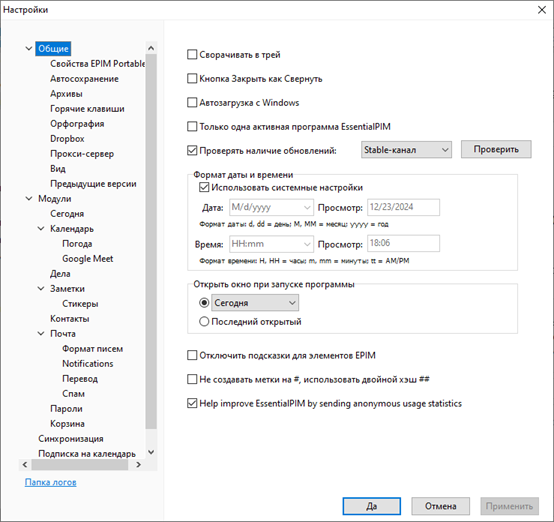
Task: Collapse the Заметки subtree chevron
Action: pos(41,289)
